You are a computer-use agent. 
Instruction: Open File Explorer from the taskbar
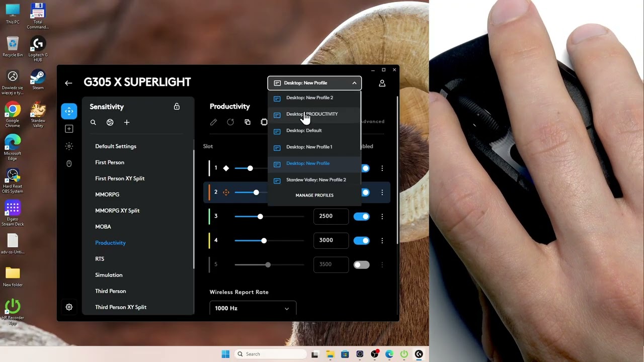[x=330, y=354]
